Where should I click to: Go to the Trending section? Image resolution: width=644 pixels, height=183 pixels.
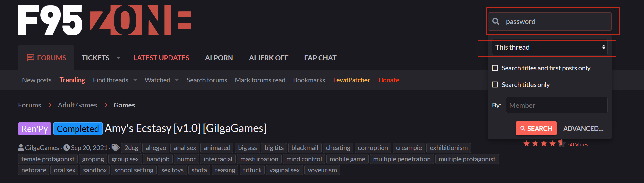(x=72, y=80)
